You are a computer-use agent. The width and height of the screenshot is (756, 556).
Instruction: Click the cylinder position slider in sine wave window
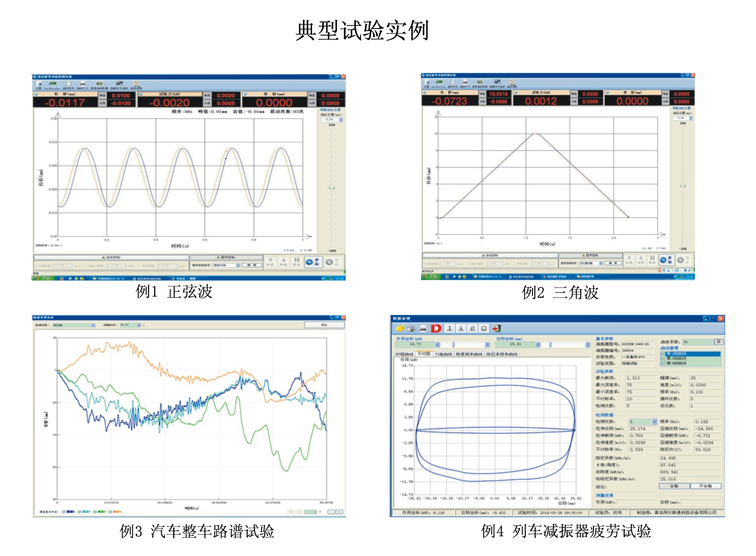(331, 188)
